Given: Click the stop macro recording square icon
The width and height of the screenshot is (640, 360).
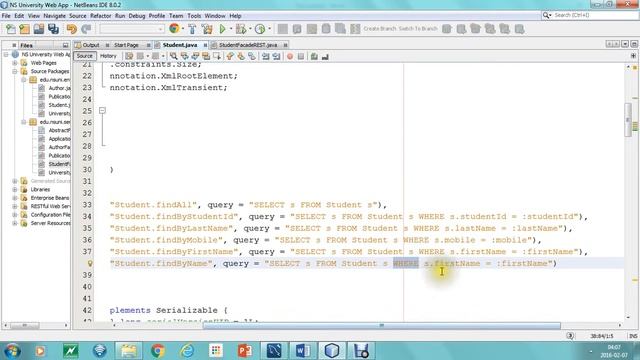Looking at the screenshot, I should [301, 56].
